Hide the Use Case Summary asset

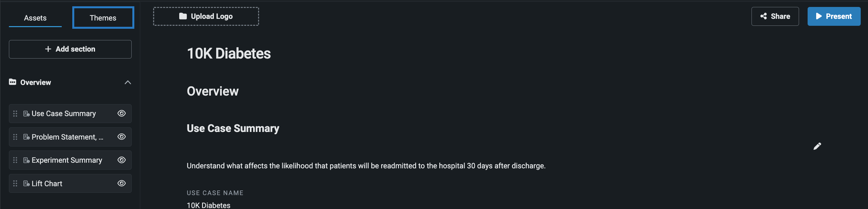121,113
